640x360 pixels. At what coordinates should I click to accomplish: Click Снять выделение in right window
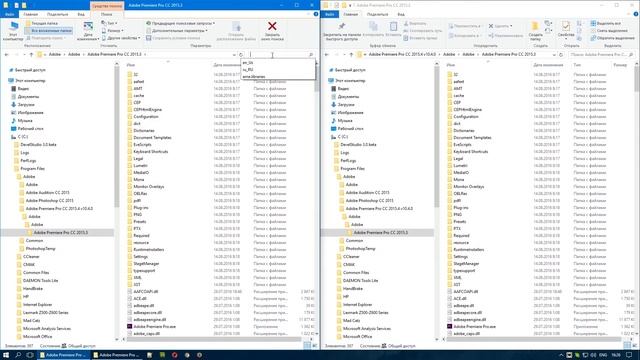(x=609, y=31)
